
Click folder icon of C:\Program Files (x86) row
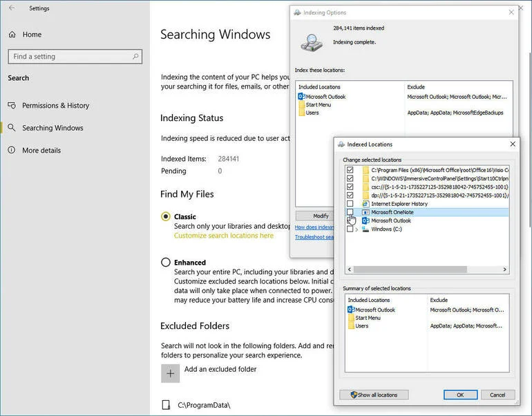point(365,170)
